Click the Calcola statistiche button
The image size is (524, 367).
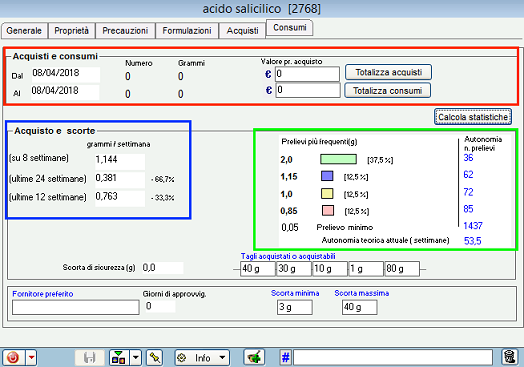[x=473, y=117]
